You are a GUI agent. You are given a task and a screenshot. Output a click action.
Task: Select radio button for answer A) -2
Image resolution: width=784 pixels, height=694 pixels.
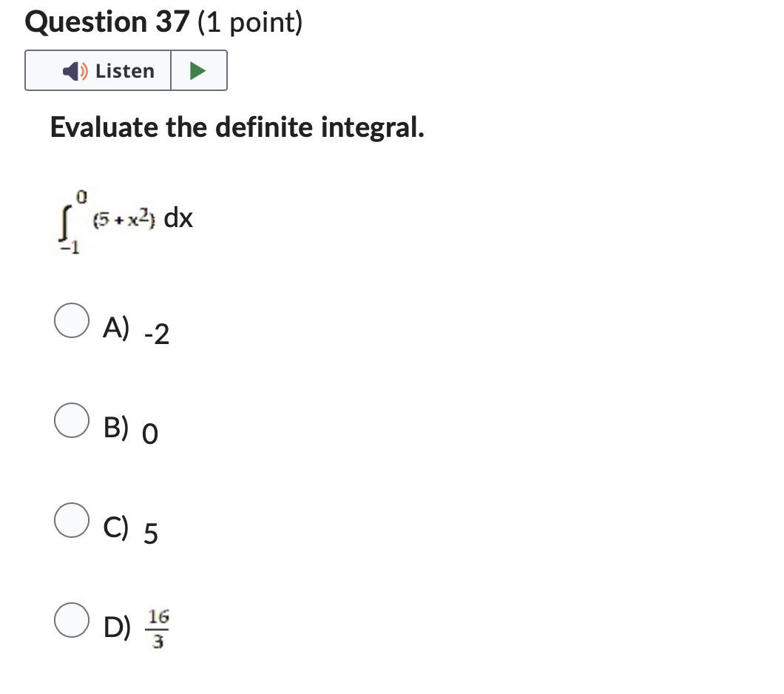tap(71, 320)
